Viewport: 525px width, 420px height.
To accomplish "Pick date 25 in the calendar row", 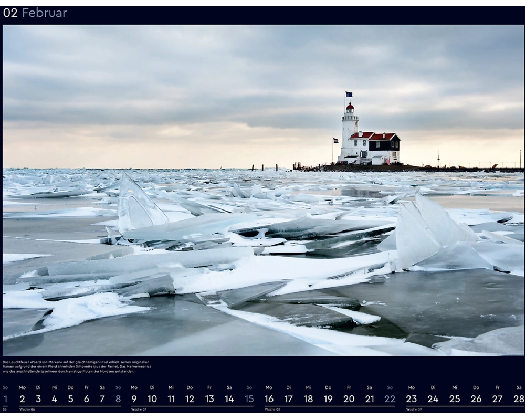I will [x=455, y=399].
